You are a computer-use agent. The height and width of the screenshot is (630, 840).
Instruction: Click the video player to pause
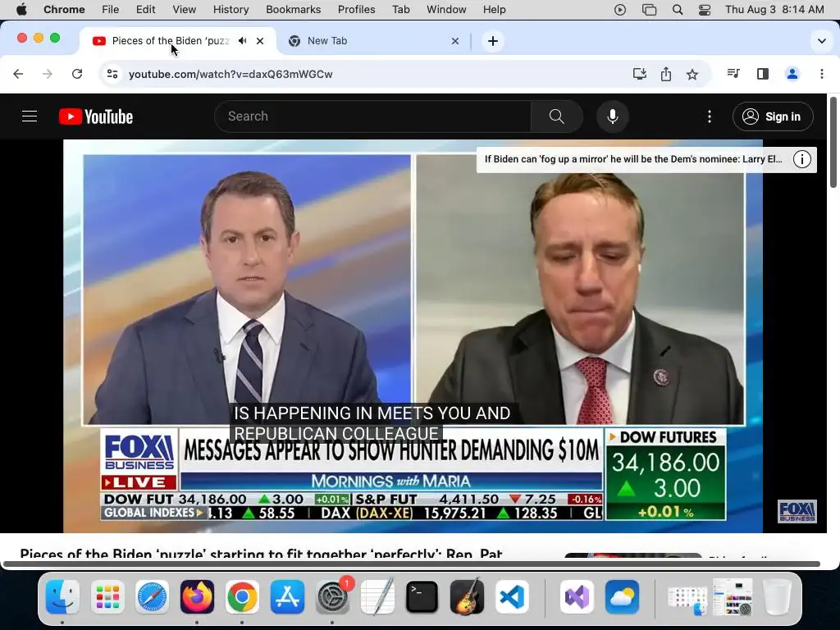[413, 336]
